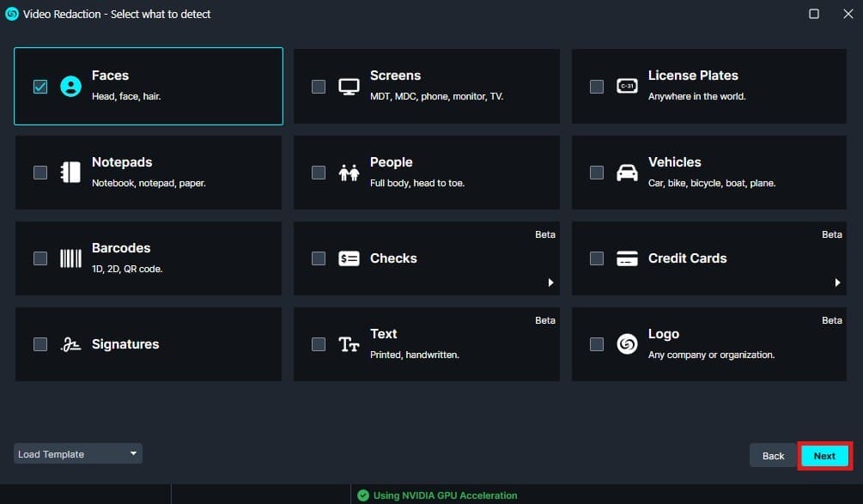Click the People full body icon
The width and height of the screenshot is (863, 504).
pyautogui.click(x=349, y=172)
